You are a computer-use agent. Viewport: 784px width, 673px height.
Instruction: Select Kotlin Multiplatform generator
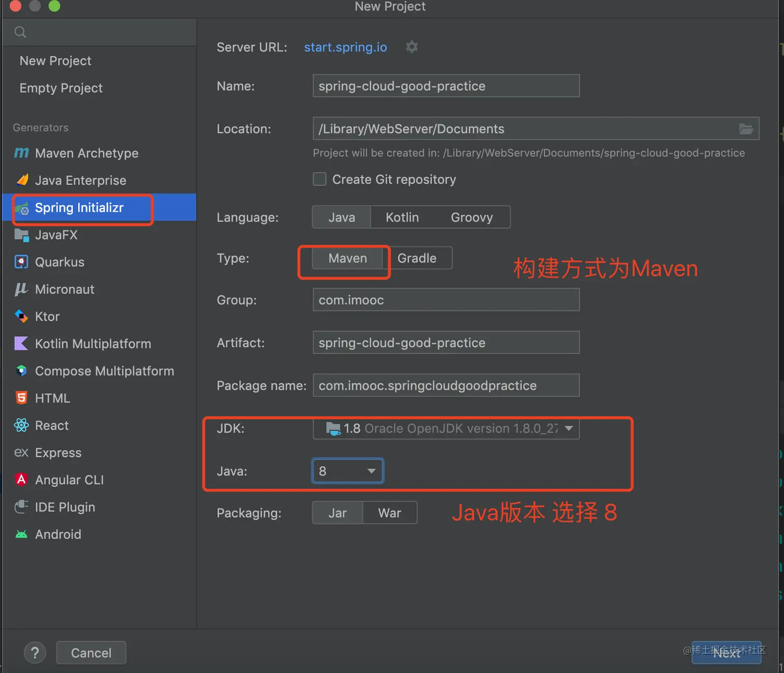pos(100,344)
